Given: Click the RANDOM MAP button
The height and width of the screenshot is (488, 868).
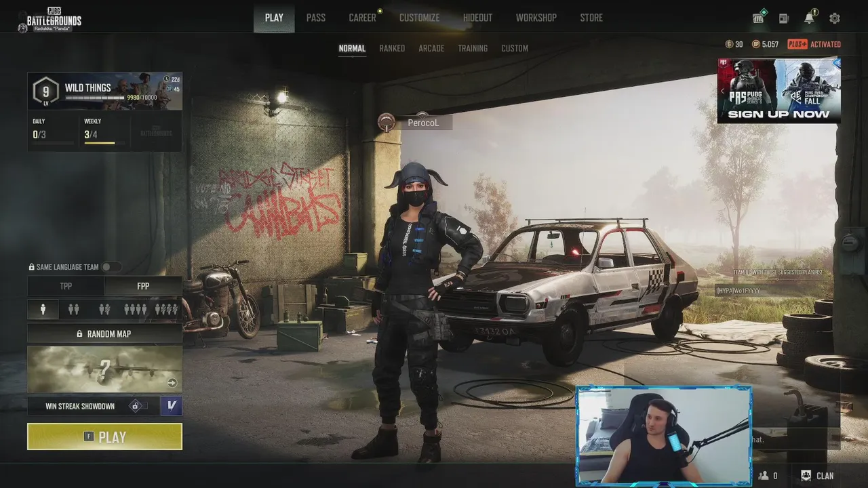Looking at the screenshot, I should 104,333.
